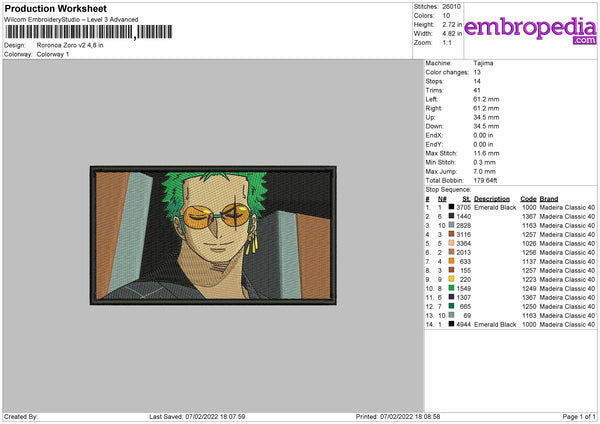Image resolution: width=600 pixels, height=424 pixels.
Task: Click Madeira Classic 40 in the 633 row
Action: 567,261
